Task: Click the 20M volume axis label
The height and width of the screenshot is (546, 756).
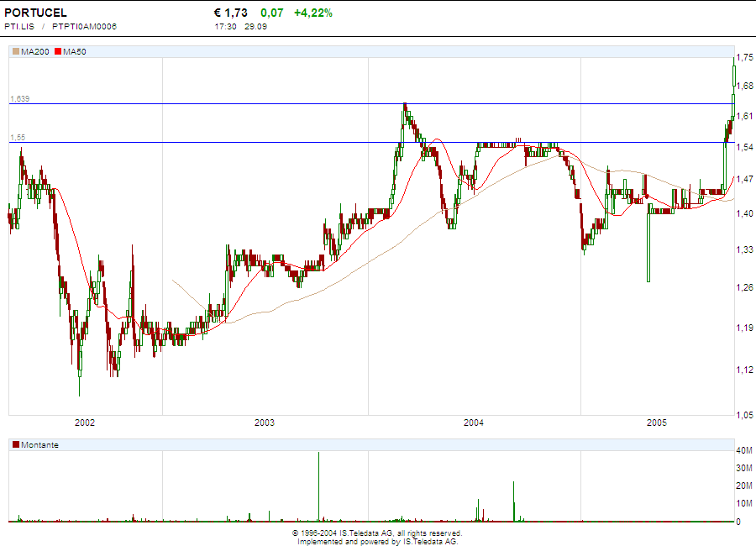Action: (744, 486)
